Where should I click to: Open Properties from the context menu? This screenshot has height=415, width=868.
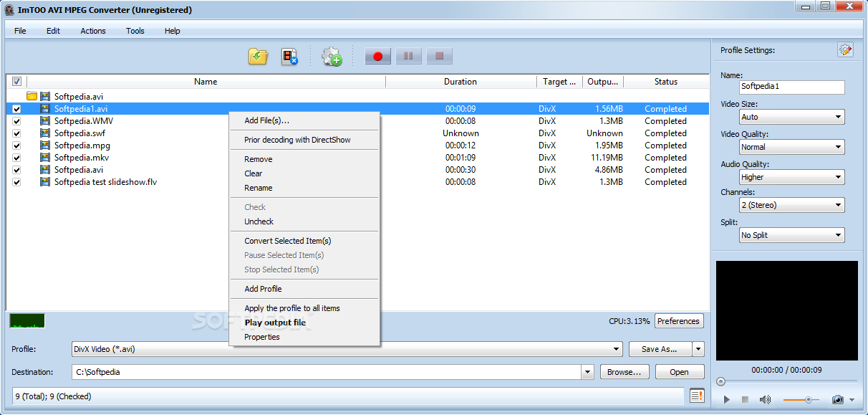(x=304, y=337)
